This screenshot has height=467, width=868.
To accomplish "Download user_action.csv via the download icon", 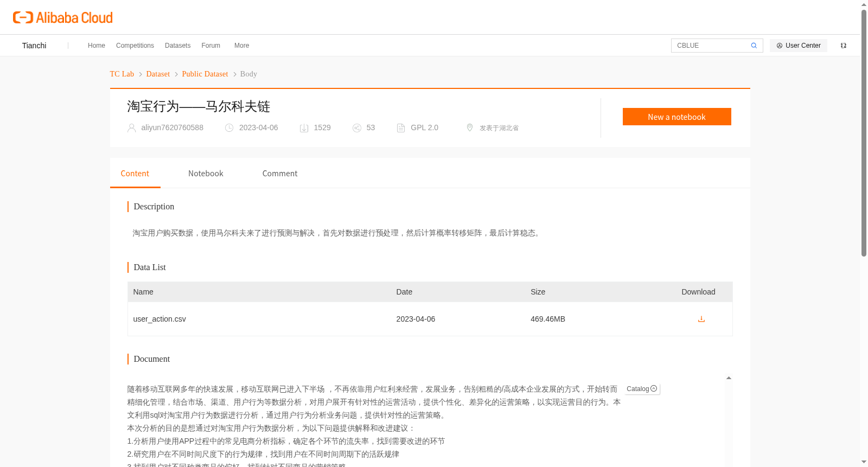I will click(701, 319).
